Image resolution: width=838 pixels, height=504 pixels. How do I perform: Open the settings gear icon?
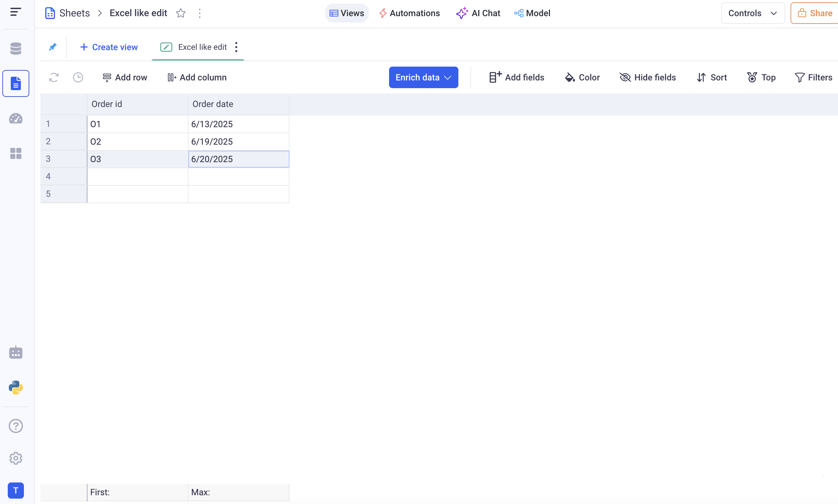click(x=15, y=458)
